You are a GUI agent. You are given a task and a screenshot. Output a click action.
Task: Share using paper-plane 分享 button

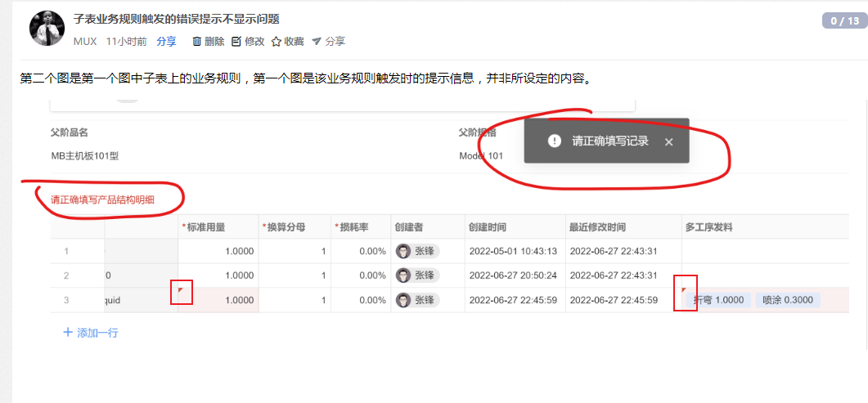[328, 42]
